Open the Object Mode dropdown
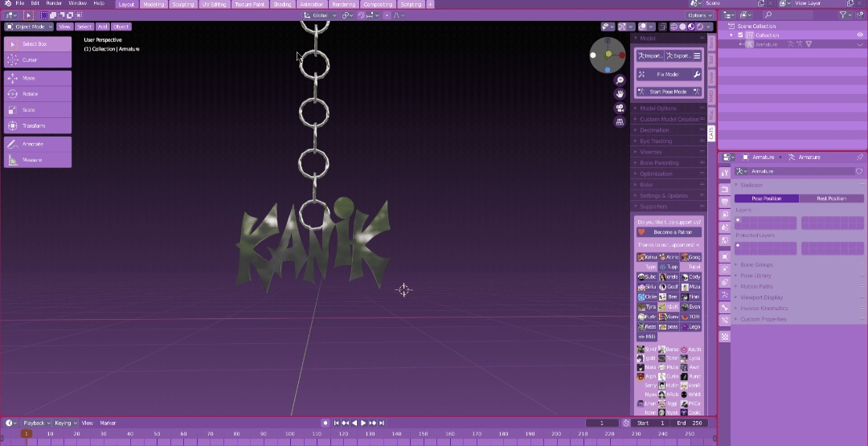Viewport: 868px width, 446px height. [30, 27]
